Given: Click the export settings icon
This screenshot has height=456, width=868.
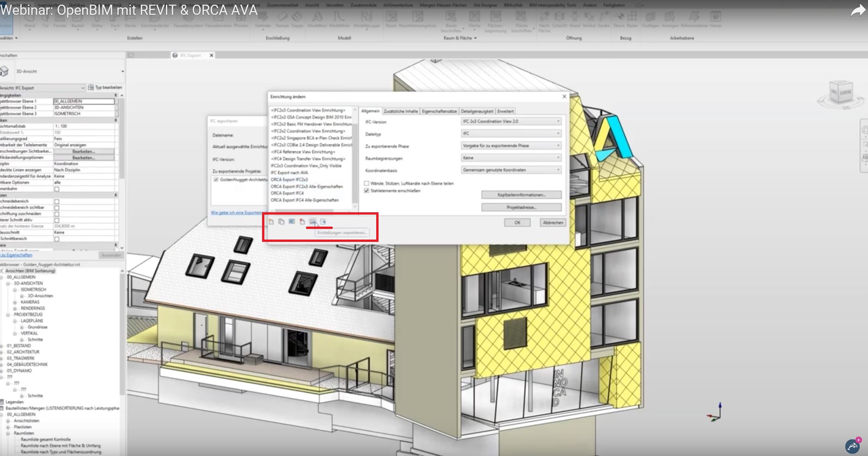Looking at the screenshot, I should coord(323,222).
